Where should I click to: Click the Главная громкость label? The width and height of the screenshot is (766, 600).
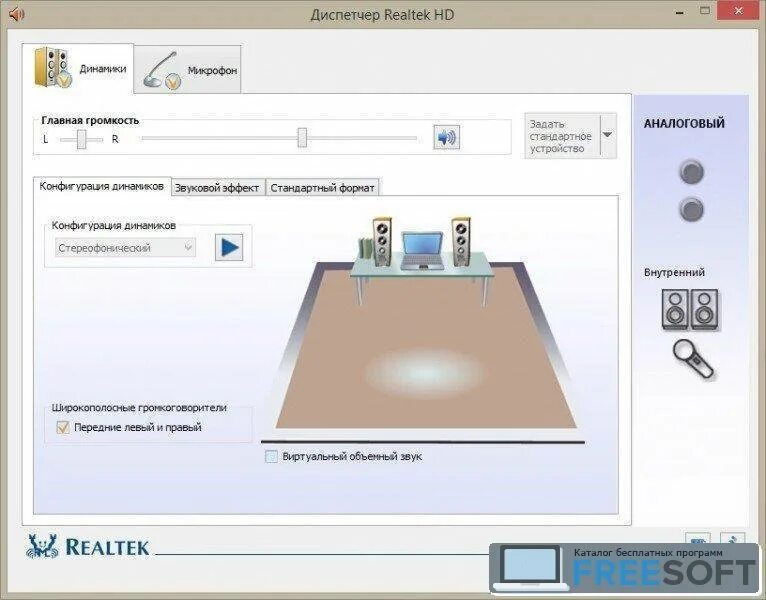pos(90,120)
